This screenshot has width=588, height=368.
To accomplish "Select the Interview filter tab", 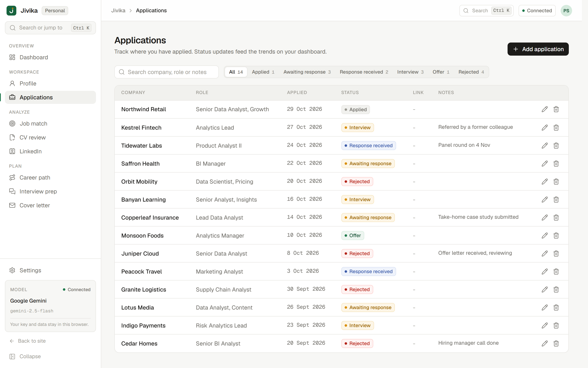I will click(410, 72).
